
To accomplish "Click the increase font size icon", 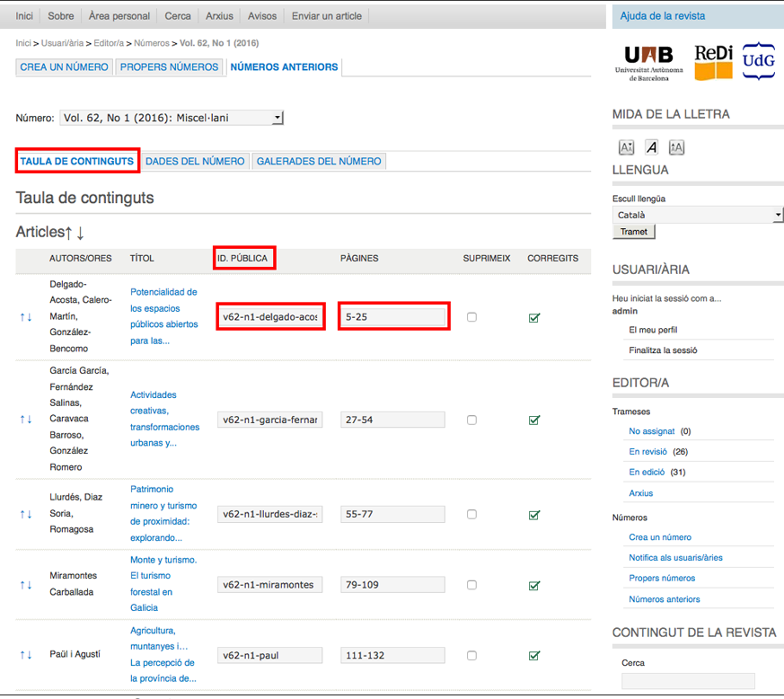I will click(x=676, y=147).
